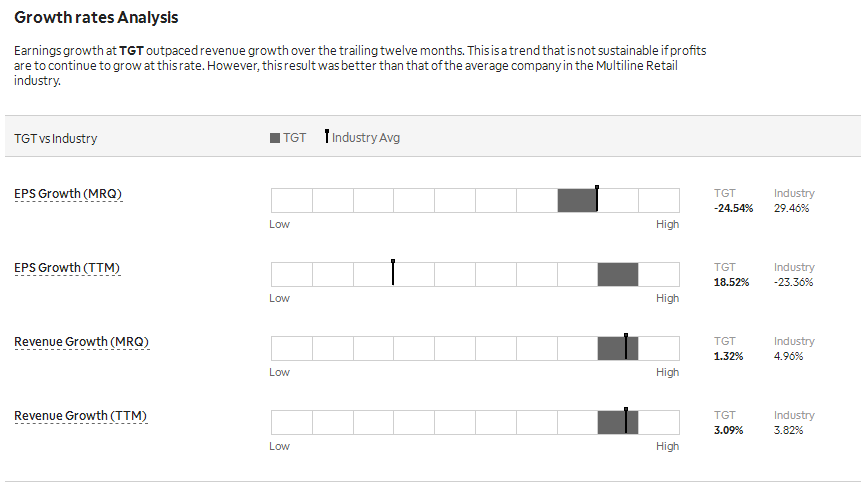
Task: Open the Revenue Growth (TTM) definition link
Action: tap(81, 416)
